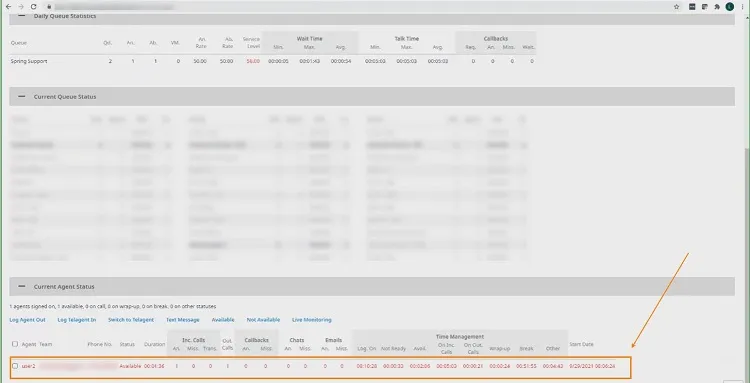Click the forward navigation arrow
This screenshot has width=750, height=383.
[21, 7]
